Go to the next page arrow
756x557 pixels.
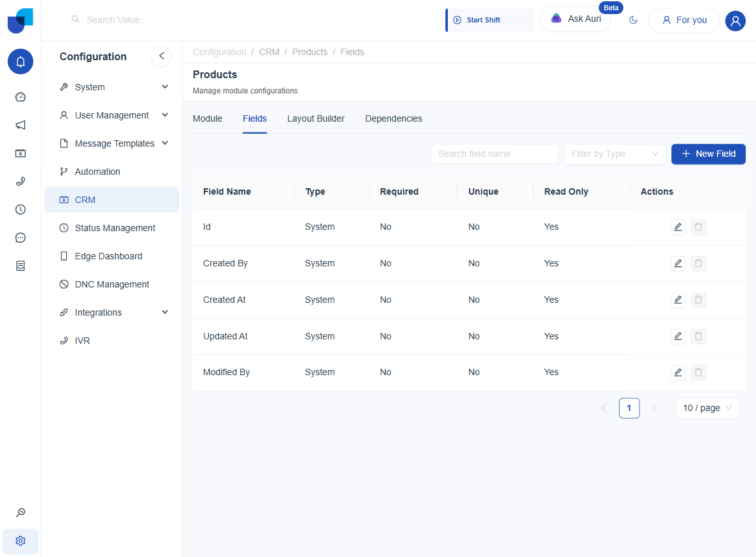tap(654, 408)
